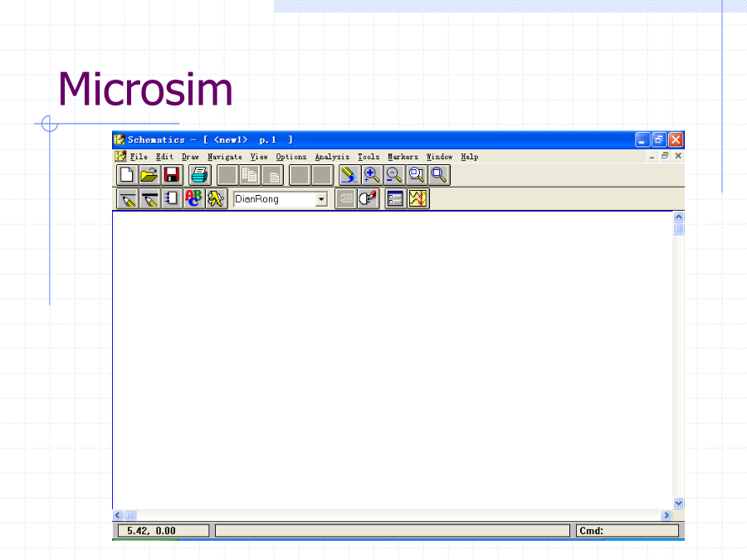Viewport: 747px width, 560px height.
Task: Minimize the Schematics window
Action: click(x=642, y=139)
